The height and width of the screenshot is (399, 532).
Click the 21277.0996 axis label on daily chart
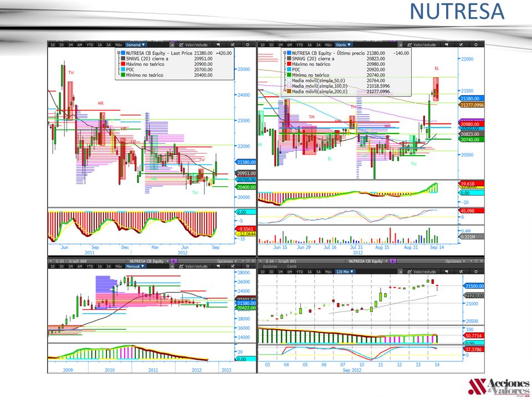tap(472, 105)
